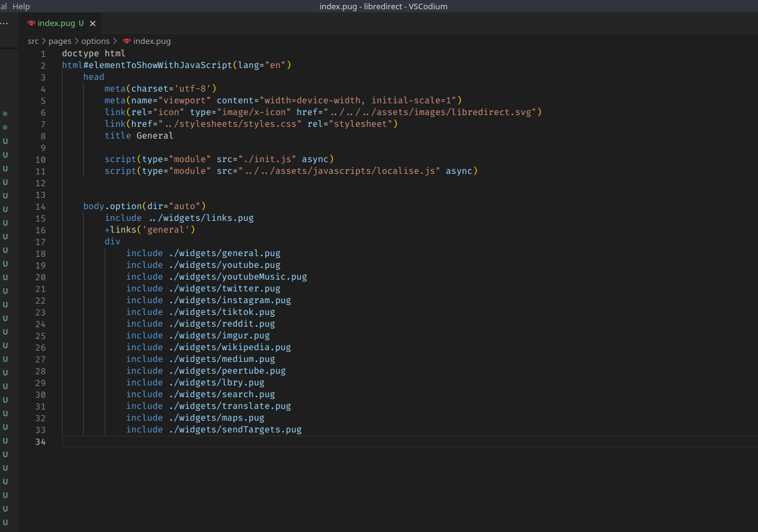Click the "head" tag on line 3
Viewport: 758px width, 532px height.
click(x=94, y=77)
